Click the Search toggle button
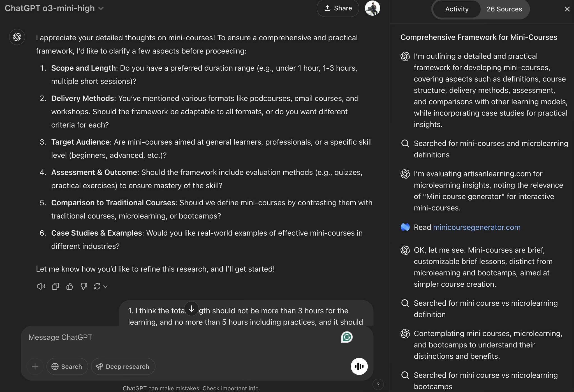This screenshot has width=574, height=392. point(67,366)
